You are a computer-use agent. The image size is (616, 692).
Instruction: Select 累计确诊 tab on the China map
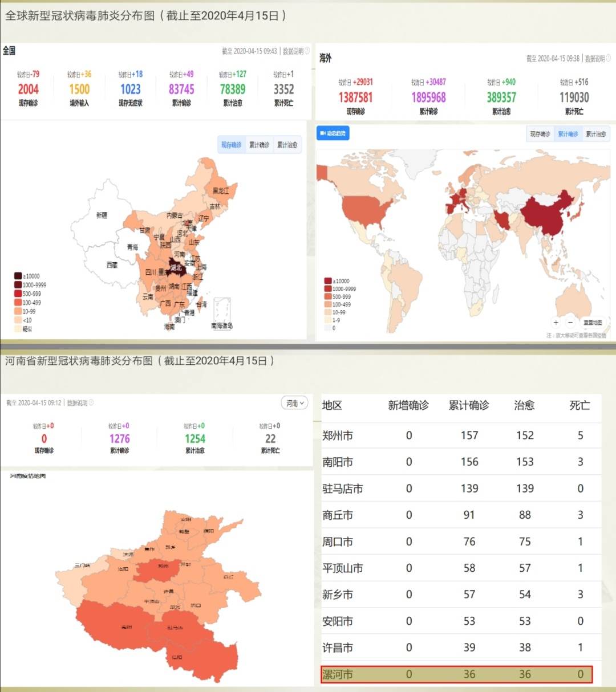pyautogui.click(x=259, y=145)
